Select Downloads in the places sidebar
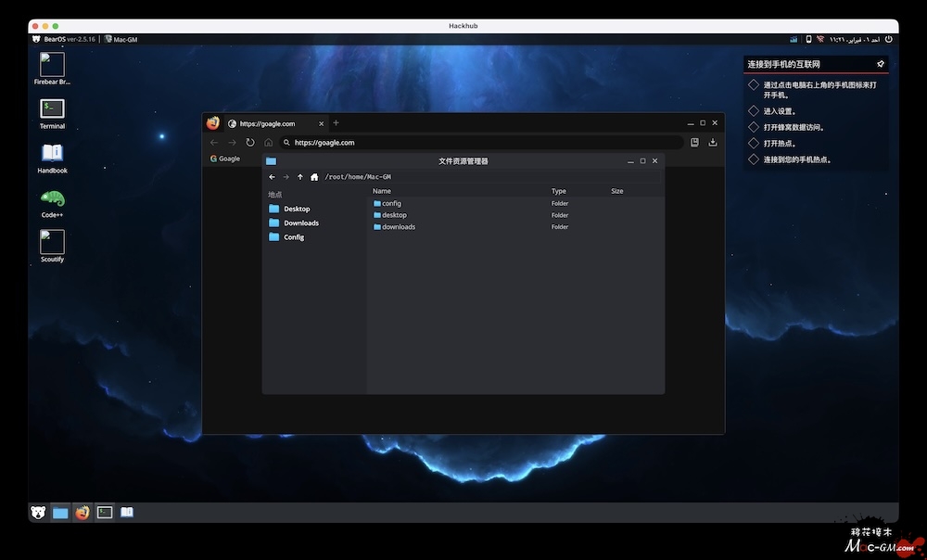The height and width of the screenshot is (560, 927). [x=300, y=223]
